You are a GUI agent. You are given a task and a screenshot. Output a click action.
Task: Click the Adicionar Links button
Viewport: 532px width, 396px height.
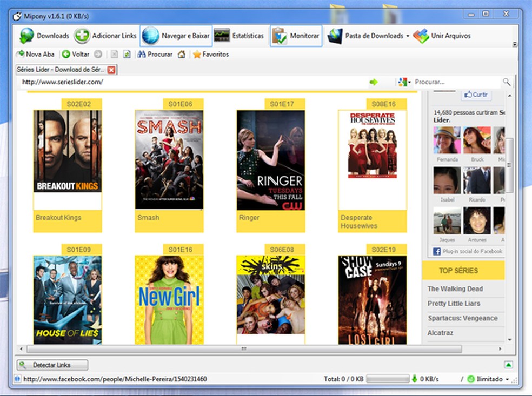coord(105,36)
